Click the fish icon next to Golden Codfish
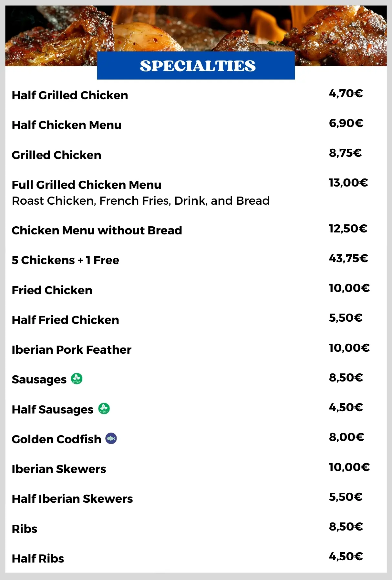 coord(111,438)
